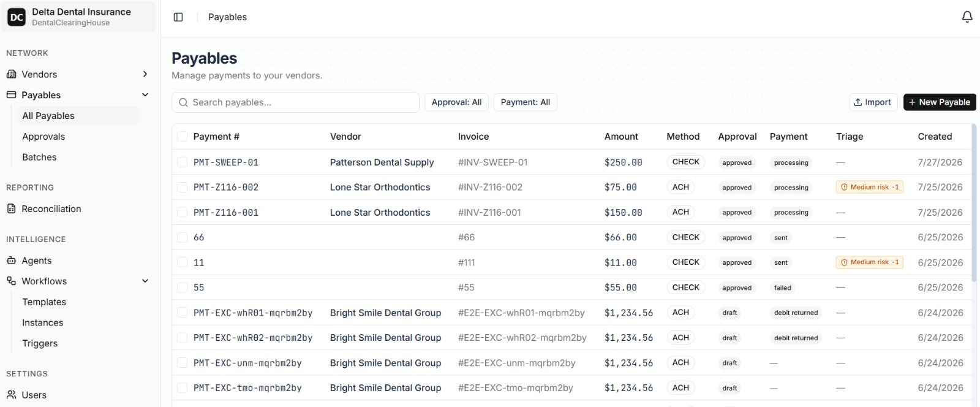Click the Import upload icon
Viewport: 980px width, 407px height.
click(x=858, y=102)
